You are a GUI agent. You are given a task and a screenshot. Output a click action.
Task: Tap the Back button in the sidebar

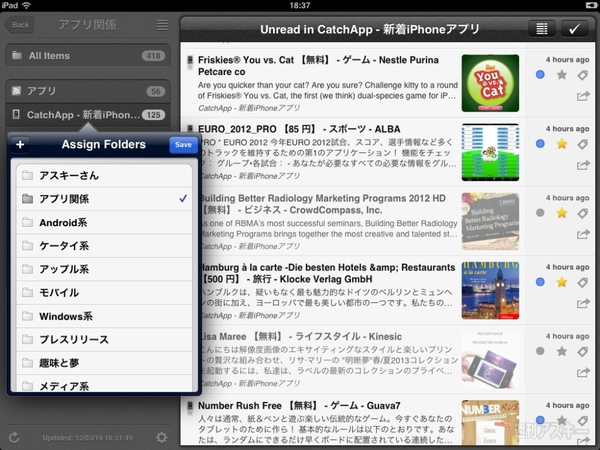pos(19,25)
